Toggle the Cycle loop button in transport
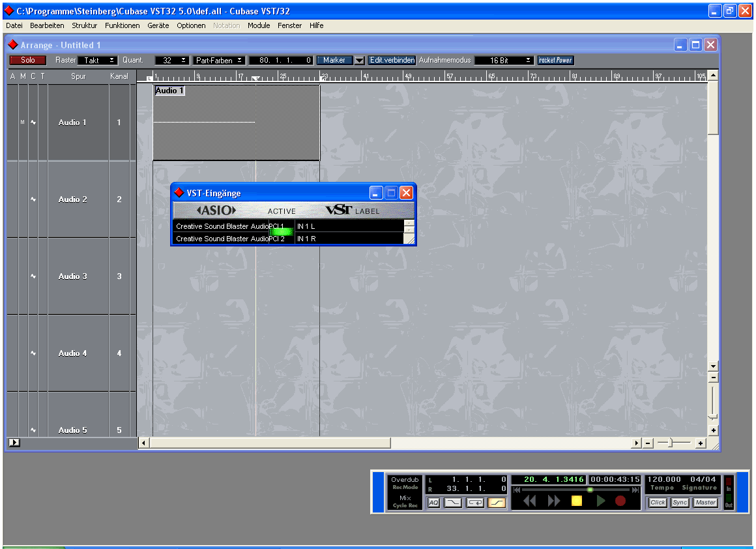This screenshot has width=756, height=549. 475,503
